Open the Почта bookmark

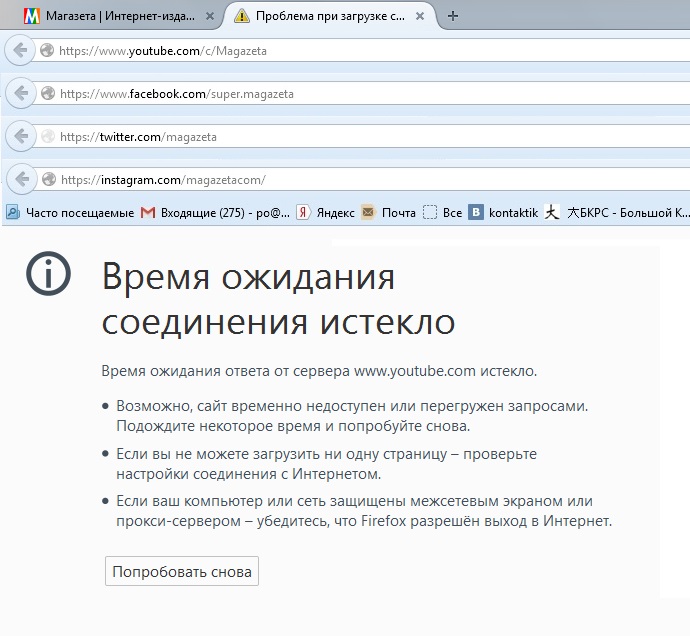point(389,213)
